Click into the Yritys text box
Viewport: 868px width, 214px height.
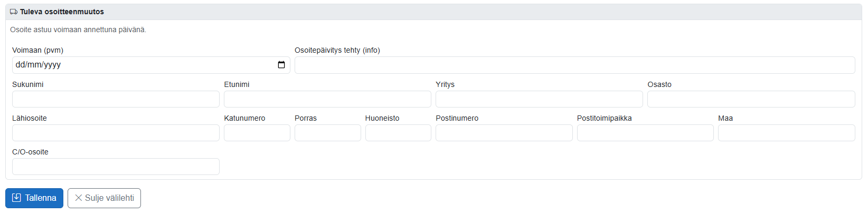539,99
